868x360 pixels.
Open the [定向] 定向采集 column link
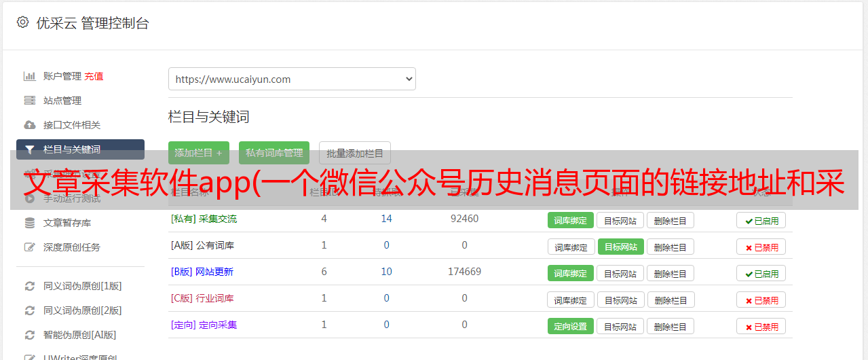click(204, 325)
